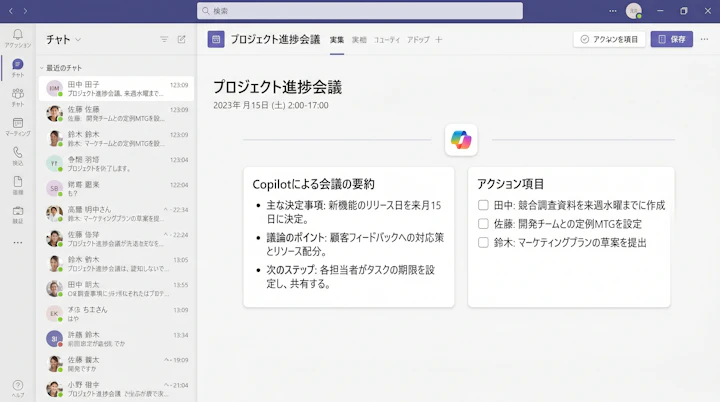Viewport: 720px width, 402px height.
Task: Check the 田中 競合調査資料 action item
Action: click(x=483, y=205)
